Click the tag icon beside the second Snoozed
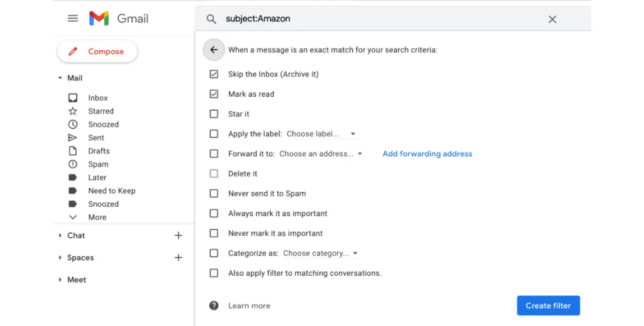 click(73, 204)
